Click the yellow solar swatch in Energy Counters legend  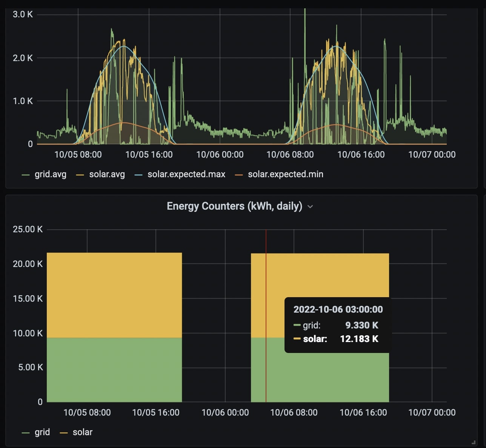[x=64, y=433]
